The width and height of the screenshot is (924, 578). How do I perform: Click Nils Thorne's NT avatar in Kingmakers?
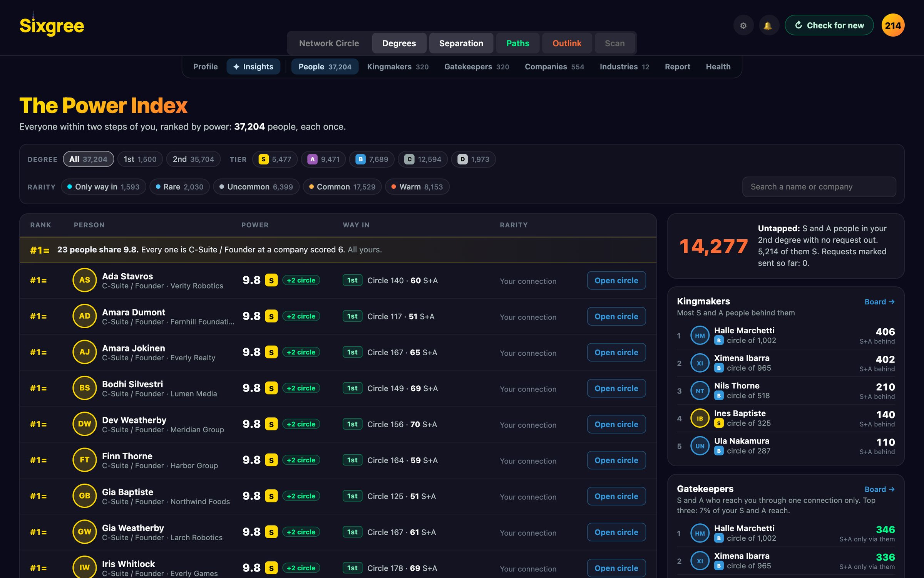(700, 391)
